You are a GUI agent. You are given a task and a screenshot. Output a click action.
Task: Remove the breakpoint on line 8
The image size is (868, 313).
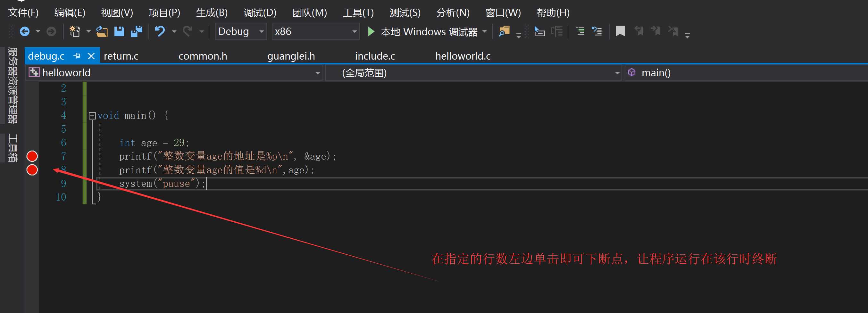pos(32,170)
